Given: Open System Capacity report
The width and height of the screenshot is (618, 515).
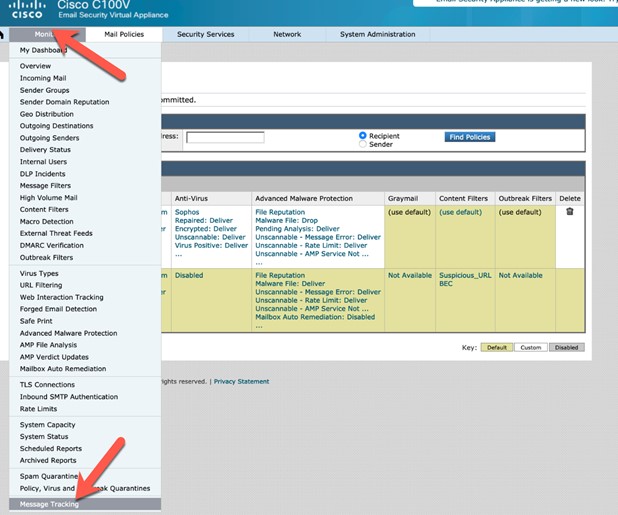Looking at the screenshot, I should (x=47, y=425).
